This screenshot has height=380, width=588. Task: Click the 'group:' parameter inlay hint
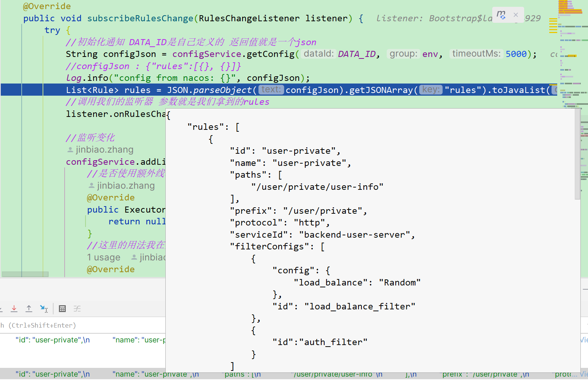404,54
